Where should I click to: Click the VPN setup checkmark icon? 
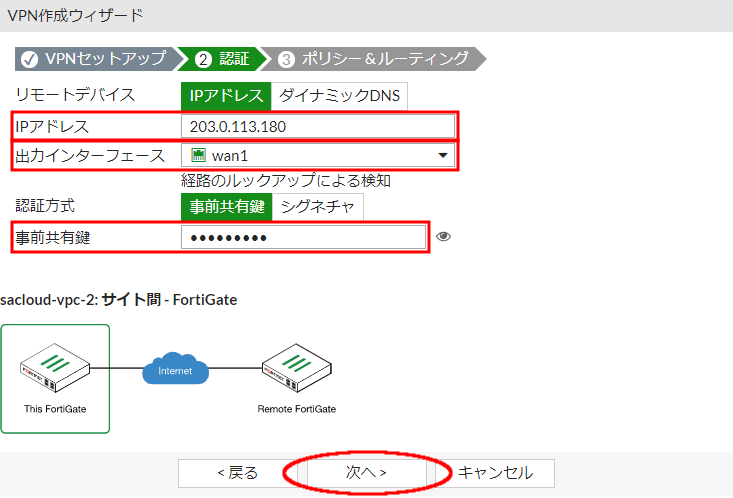point(29,59)
